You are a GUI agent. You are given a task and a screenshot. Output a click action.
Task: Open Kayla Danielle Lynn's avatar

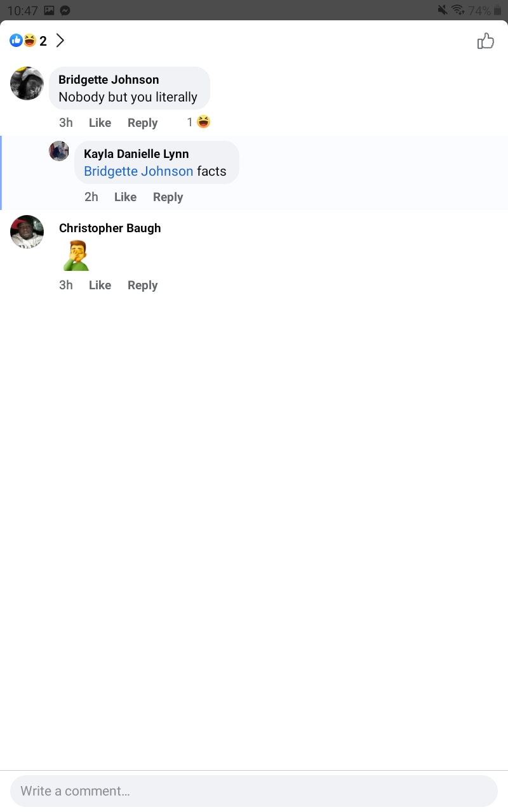coord(59,151)
